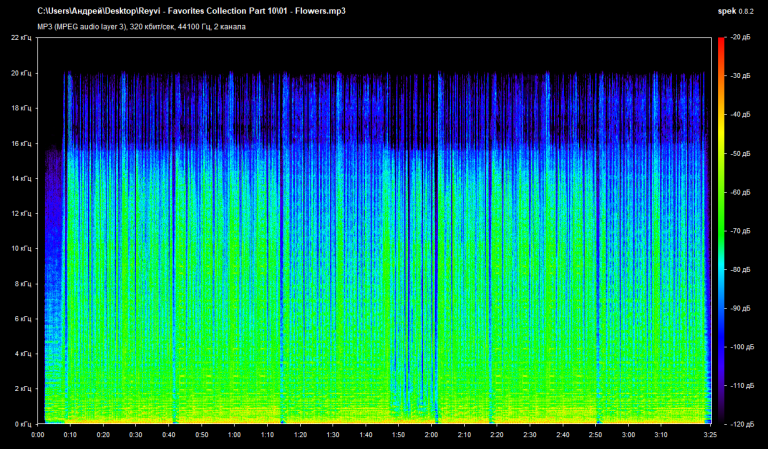Pick the -120 дБ scale label
768x449 pixels.
pyautogui.click(x=743, y=425)
